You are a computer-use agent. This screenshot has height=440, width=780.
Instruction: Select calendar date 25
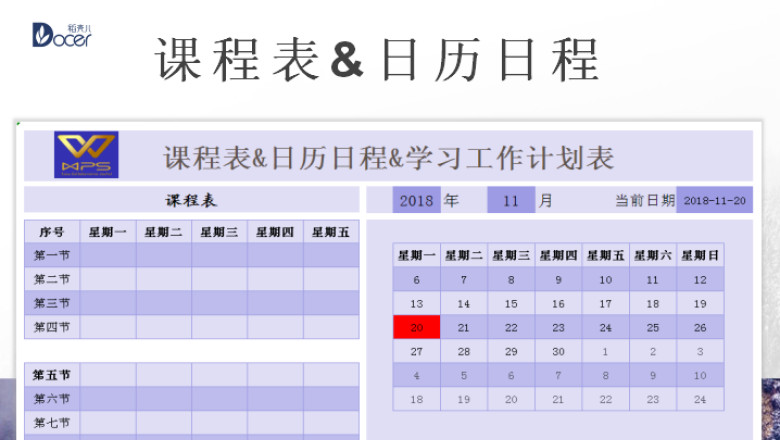[x=653, y=327]
